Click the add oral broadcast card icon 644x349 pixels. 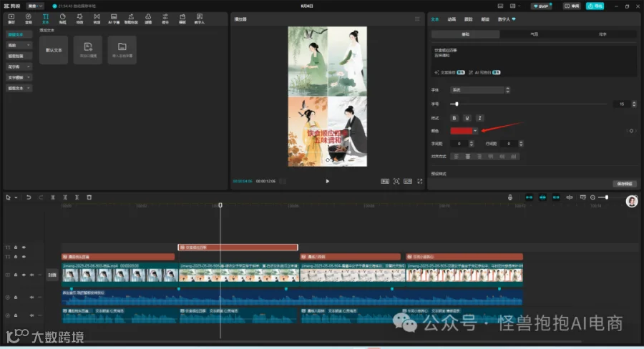pyautogui.click(x=88, y=49)
